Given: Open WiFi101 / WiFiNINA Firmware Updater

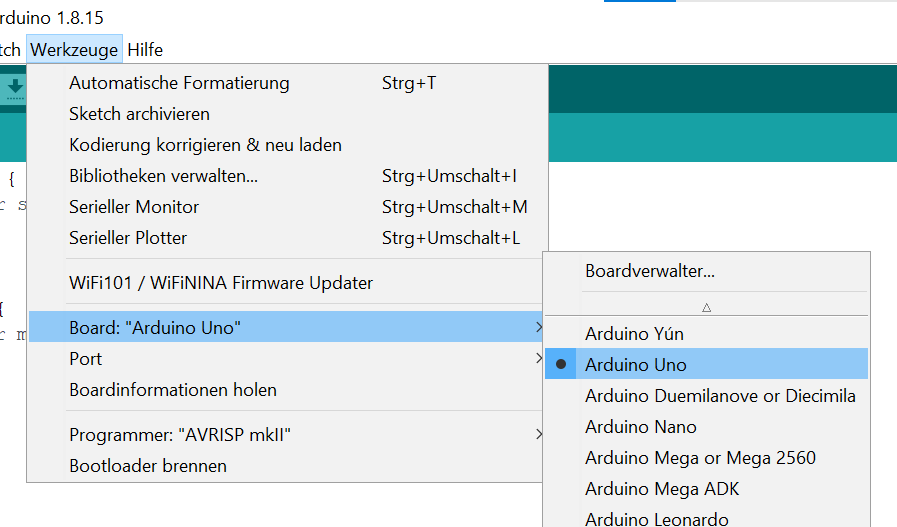Looking at the screenshot, I should (x=286, y=283).
